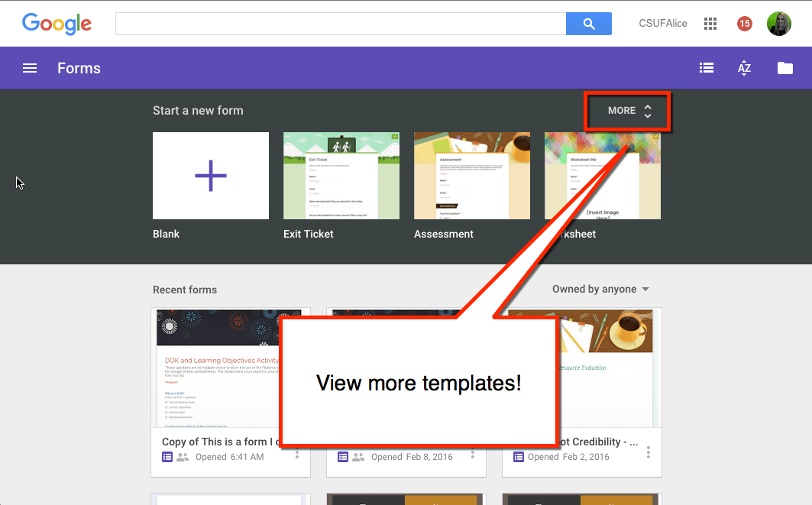The height and width of the screenshot is (505, 812).
Task: Click the Google logo
Action: (x=57, y=24)
